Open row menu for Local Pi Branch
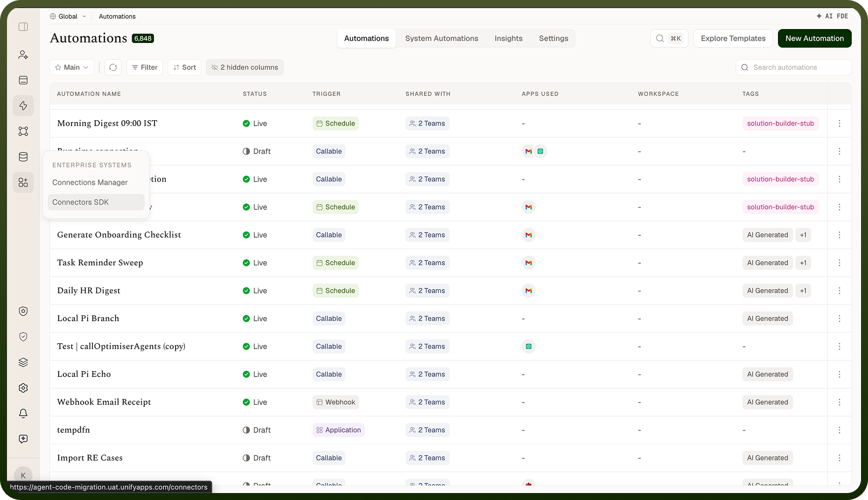Image resolution: width=868 pixels, height=500 pixels. (x=840, y=319)
